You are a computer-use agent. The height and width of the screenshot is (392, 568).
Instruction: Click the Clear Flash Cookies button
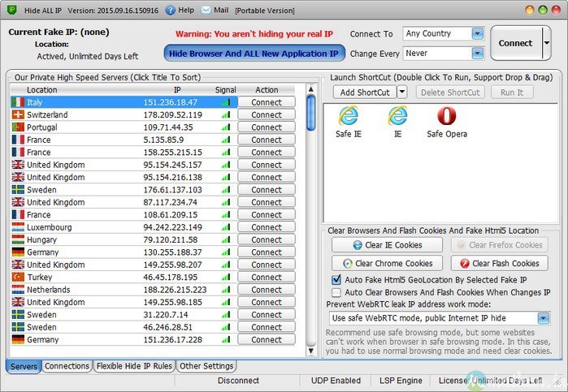pyautogui.click(x=499, y=264)
